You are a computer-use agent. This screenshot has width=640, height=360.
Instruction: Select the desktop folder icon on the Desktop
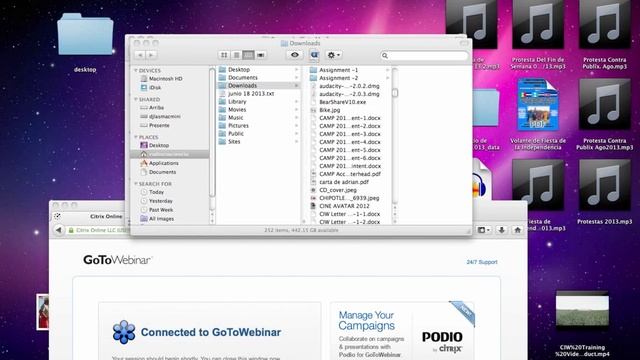tap(85, 35)
